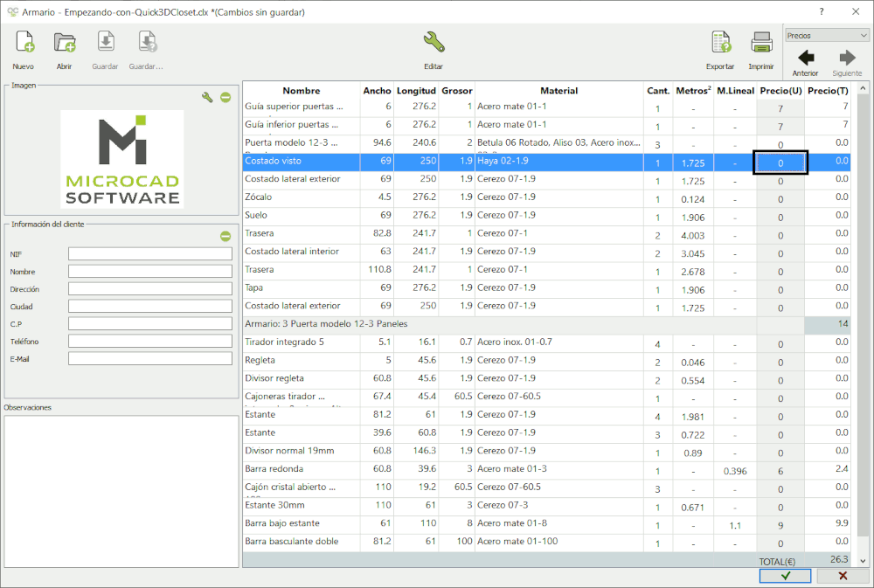Click the Guardar... save-as icon
The height and width of the screenshot is (588, 874).
147,42
